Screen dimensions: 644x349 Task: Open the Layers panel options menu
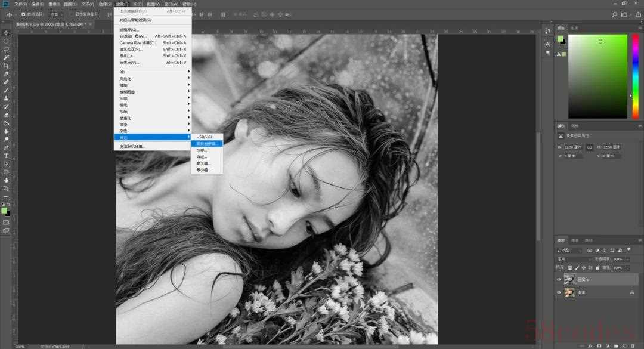640,240
